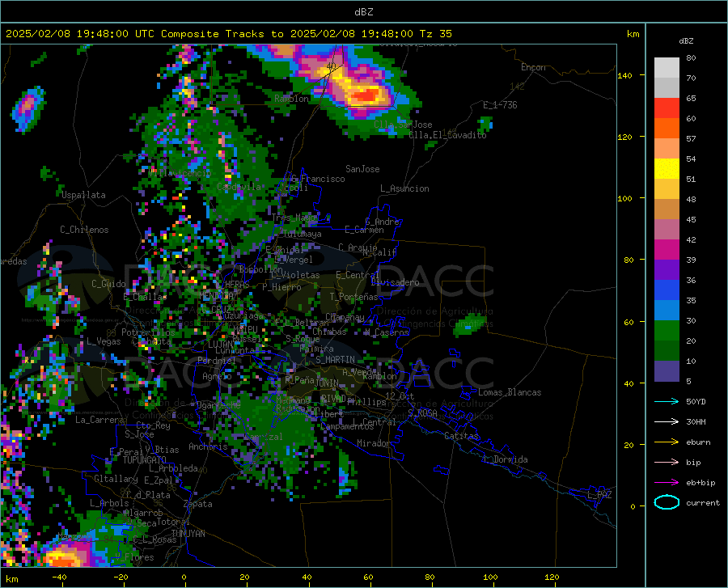Click the 140 km right-axis tick label
Viewport: 728px width, 588px height.
pyautogui.click(x=625, y=76)
